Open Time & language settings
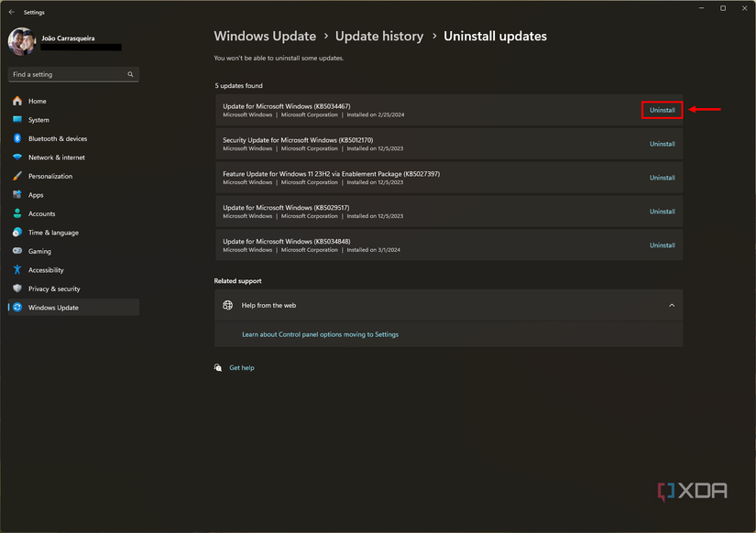Viewport: 756px width, 533px height. pyautogui.click(x=74, y=233)
